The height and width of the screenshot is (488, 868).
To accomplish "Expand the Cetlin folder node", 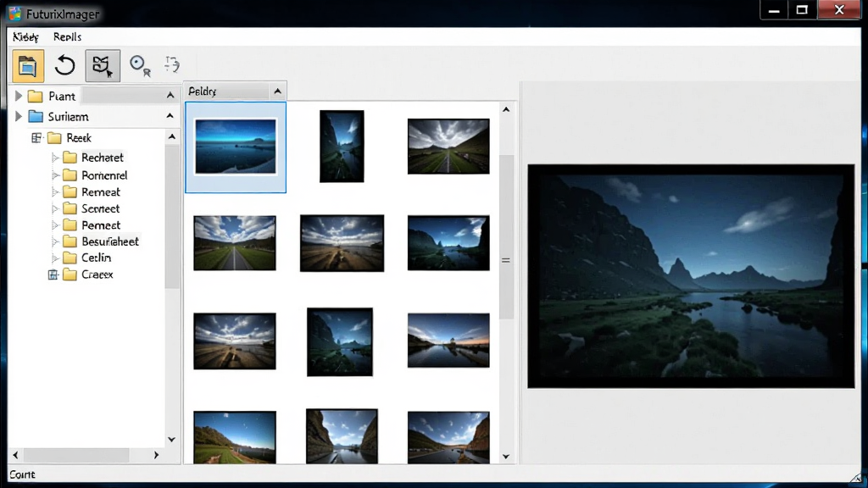I will (x=55, y=258).
